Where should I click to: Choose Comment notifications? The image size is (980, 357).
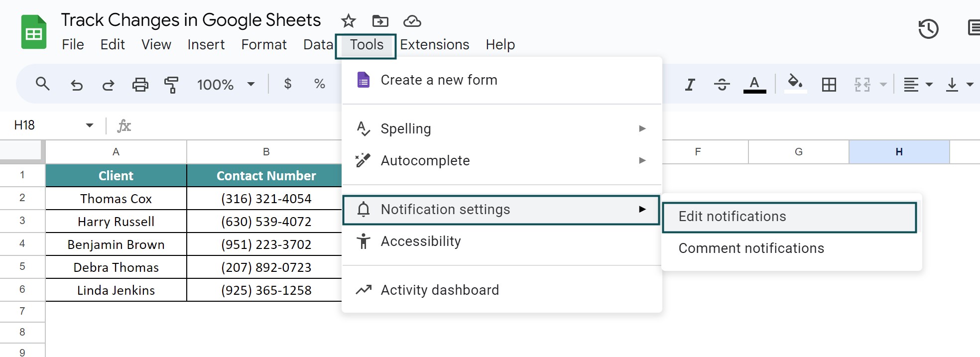pos(792,248)
